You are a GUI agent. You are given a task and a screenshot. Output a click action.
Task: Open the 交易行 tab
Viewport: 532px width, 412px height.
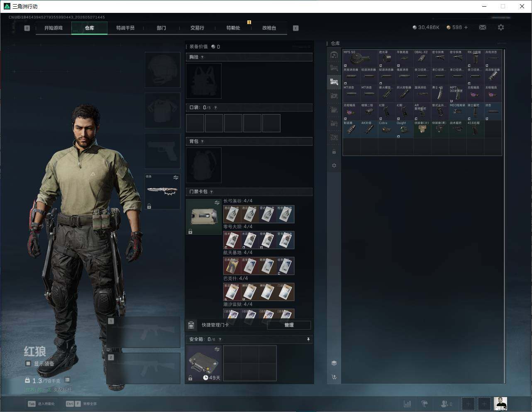tap(197, 28)
